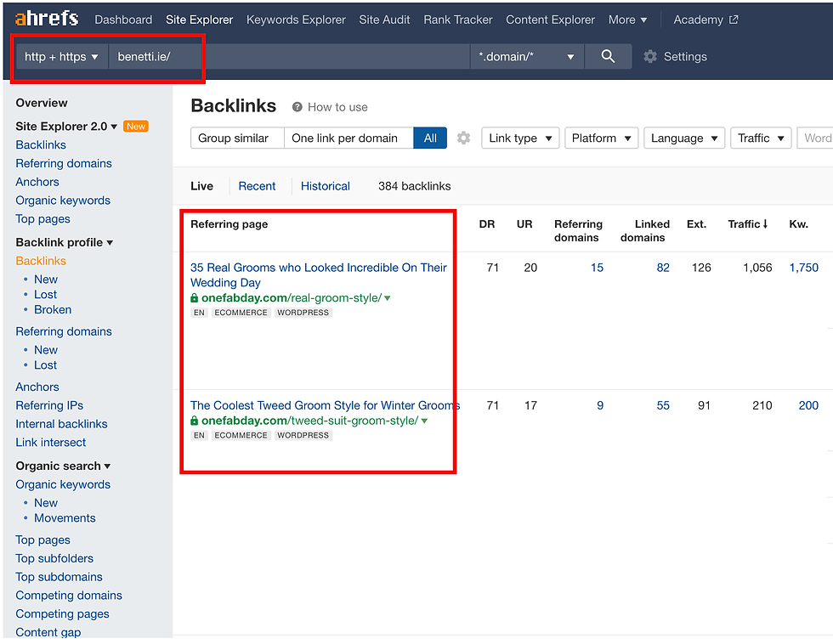Open Referring domains under Site Explorer 2.0
This screenshot has width=833, height=644.
click(64, 163)
